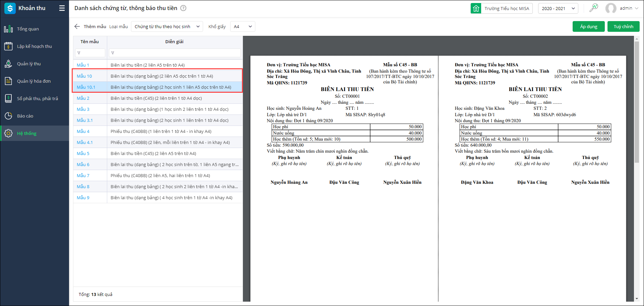This screenshot has width=644, height=306.
Task: Expand the Loại mẫu dropdown
Action: click(x=167, y=26)
